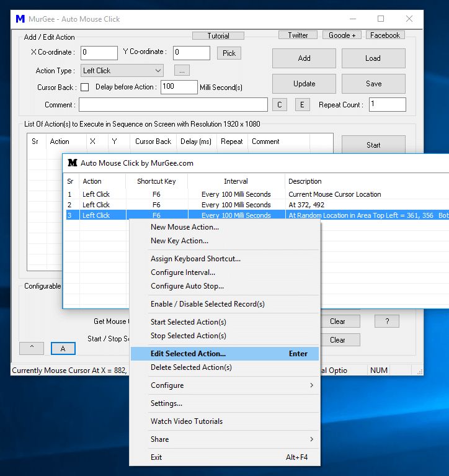This screenshot has height=476, width=449.
Task: Click the NUM status bar indicator
Action: pos(379,370)
